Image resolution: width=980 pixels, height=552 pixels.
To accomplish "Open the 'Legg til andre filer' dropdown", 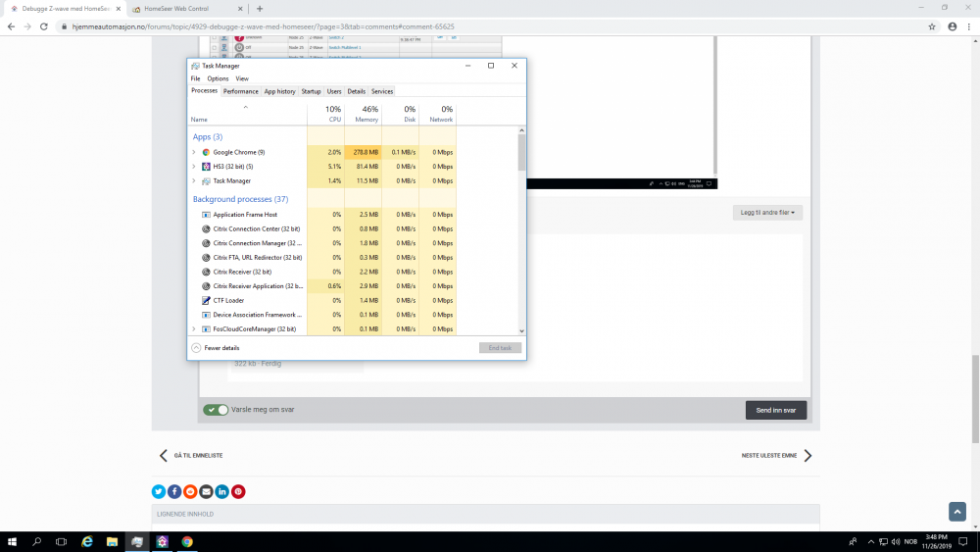I will tap(767, 212).
